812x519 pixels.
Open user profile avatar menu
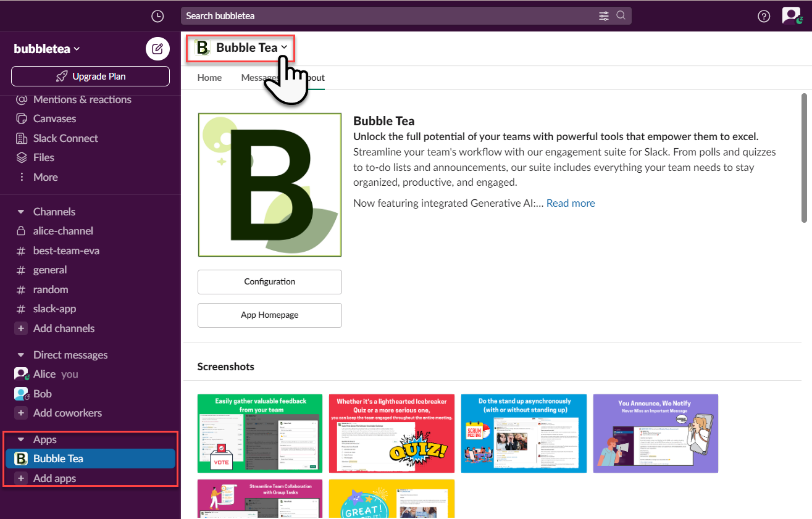[791, 16]
